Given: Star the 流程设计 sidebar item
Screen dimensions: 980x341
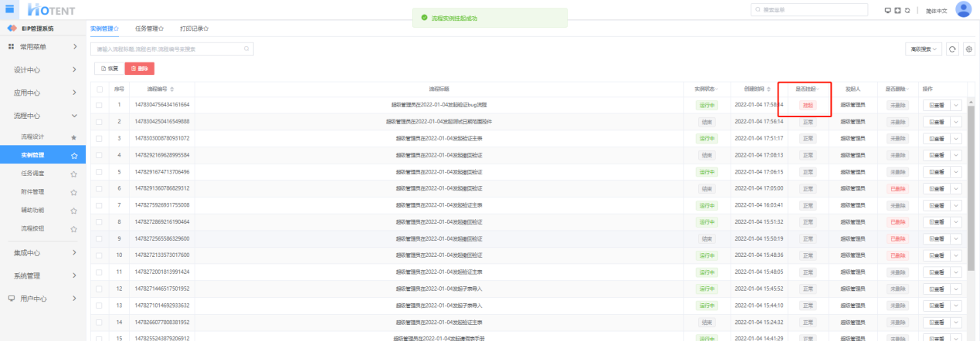Looking at the screenshot, I should pos(73,137).
